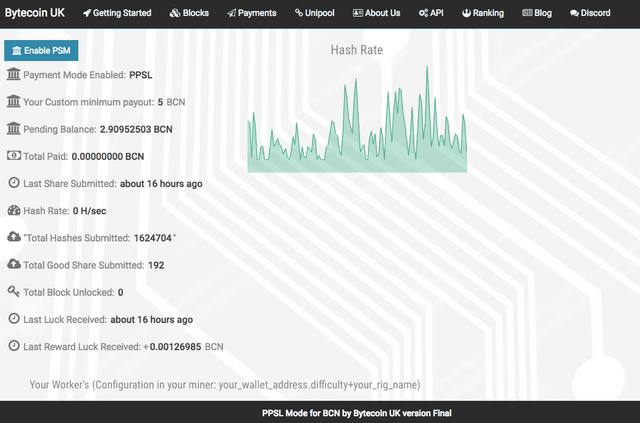Click the Your Worker's configuration heading
Screen dimensions: 640x423
click(x=225, y=385)
